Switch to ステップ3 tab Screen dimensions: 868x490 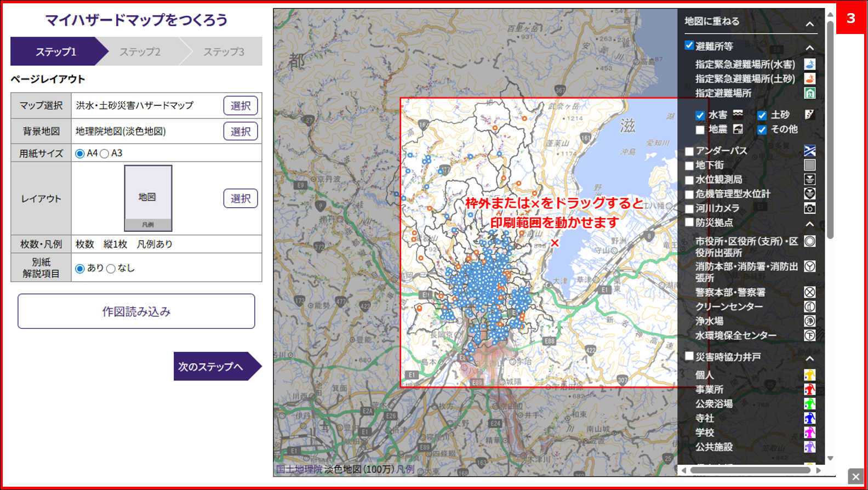(224, 52)
